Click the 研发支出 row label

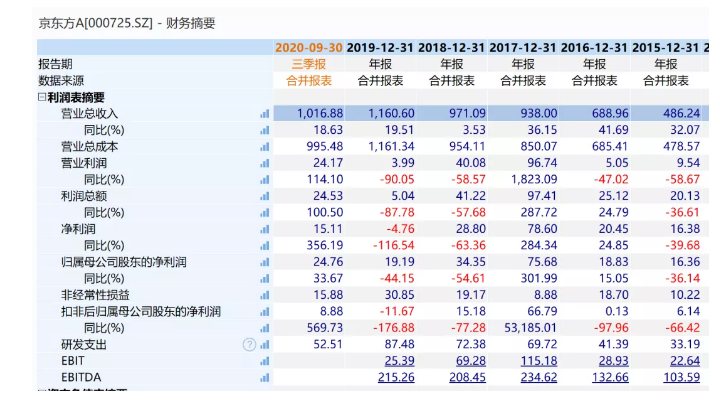[x=84, y=344]
